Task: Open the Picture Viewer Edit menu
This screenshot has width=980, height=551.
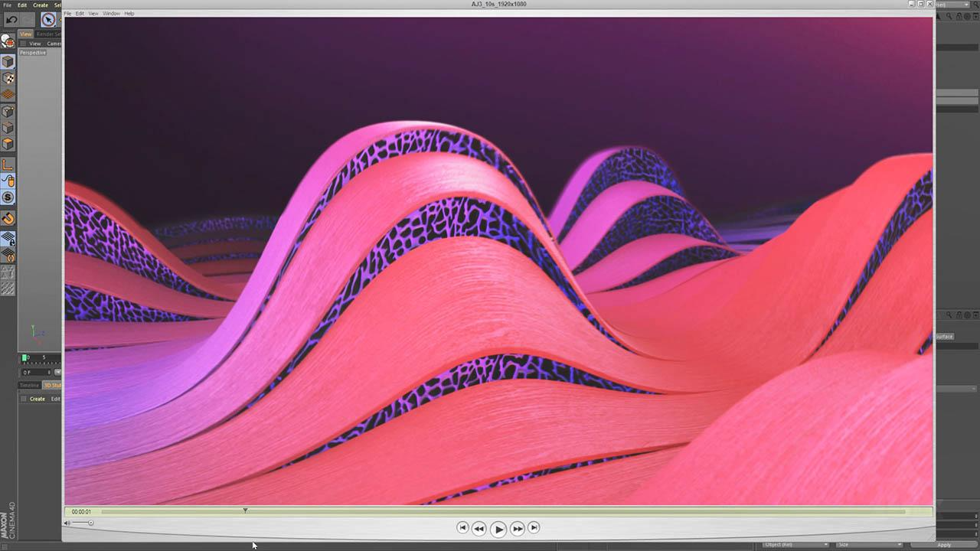Action: [80, 14]
